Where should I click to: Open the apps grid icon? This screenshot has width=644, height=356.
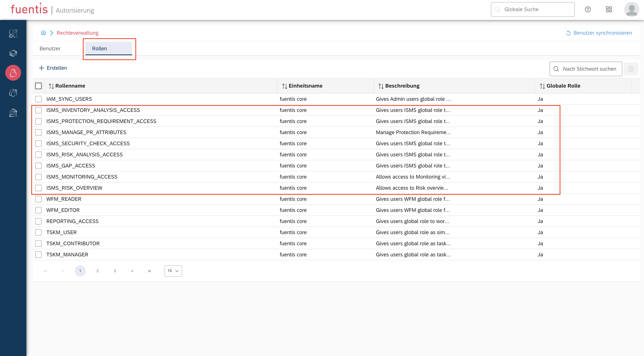(609, 9)
